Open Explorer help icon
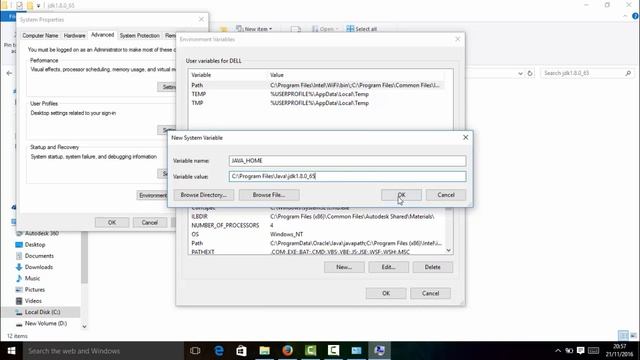The image size is (640, 360). click(x=635, y=16)
